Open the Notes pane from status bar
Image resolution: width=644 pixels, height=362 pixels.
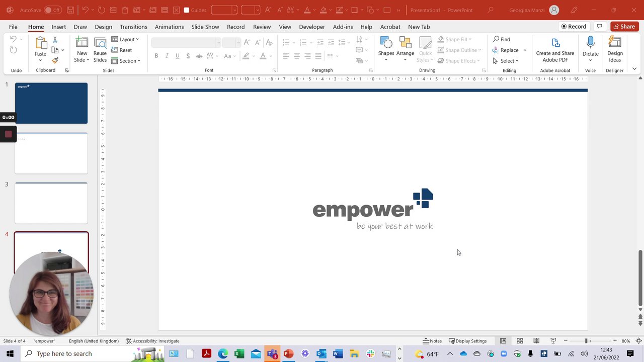[x=432, y=341]
